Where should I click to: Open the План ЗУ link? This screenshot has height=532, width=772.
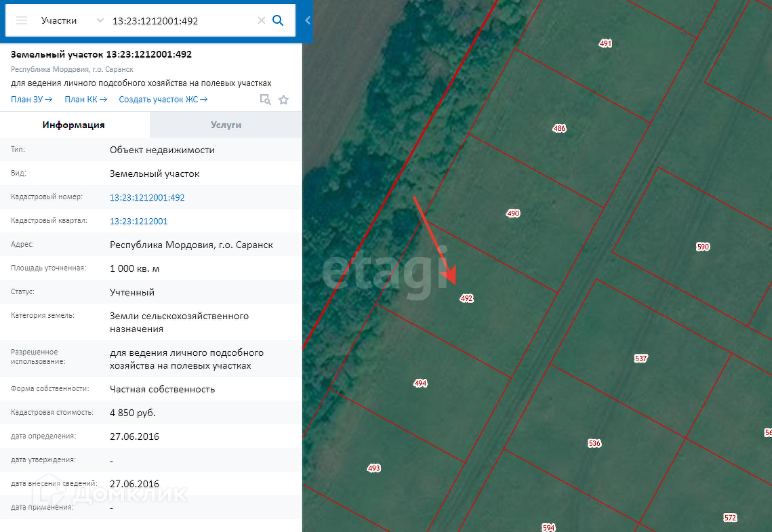click(x=31, y=100)
